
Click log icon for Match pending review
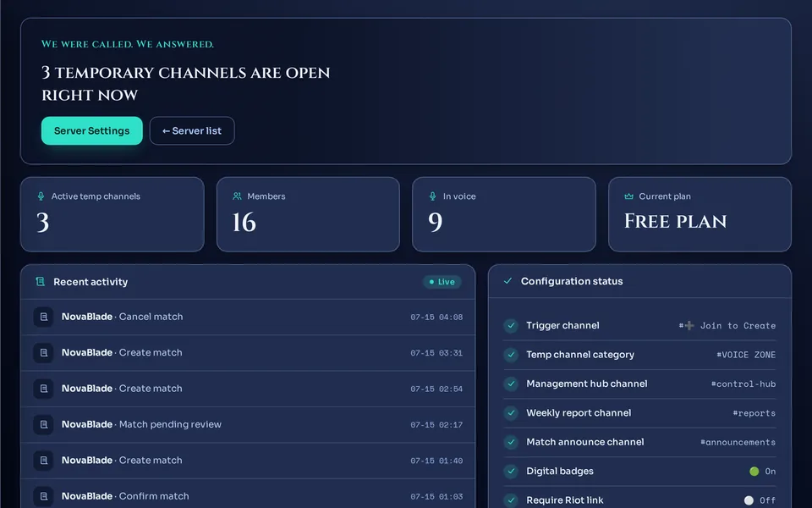pyautogui.click(x=43, y=424)
